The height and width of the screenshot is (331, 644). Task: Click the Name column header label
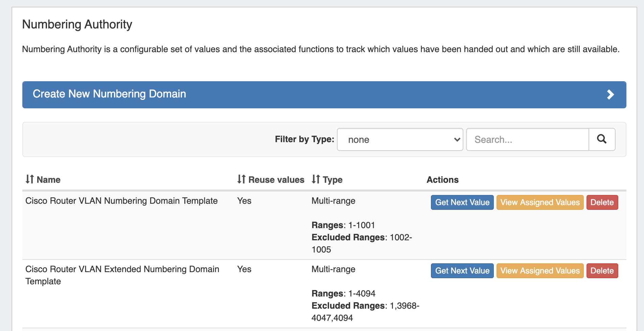coord(48,180)
